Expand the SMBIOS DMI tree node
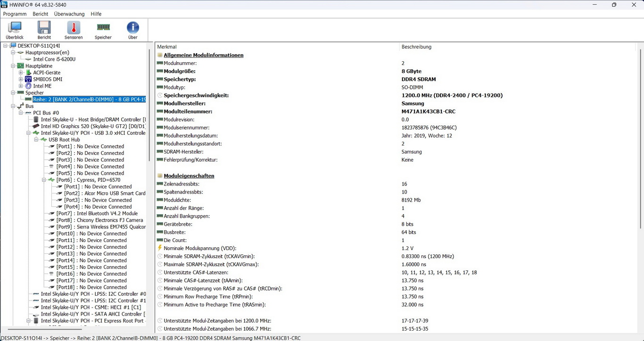Screen dimensions: 644x341 point(21,80)
